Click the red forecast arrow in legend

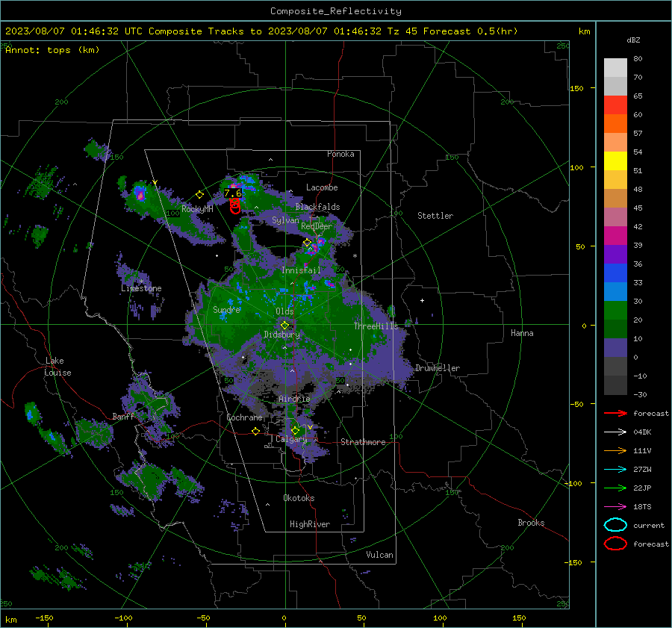pyautogui.click(x=615, y=413)
